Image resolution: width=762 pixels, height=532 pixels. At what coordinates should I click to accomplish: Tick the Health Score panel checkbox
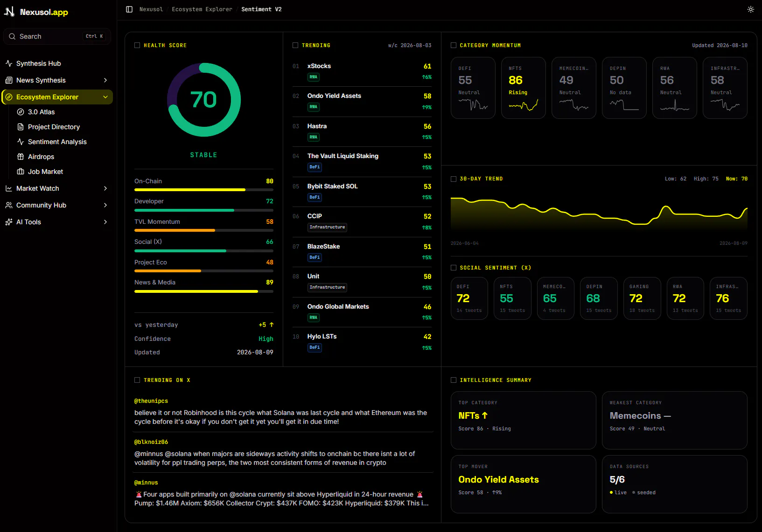click(x=137, y=45)
